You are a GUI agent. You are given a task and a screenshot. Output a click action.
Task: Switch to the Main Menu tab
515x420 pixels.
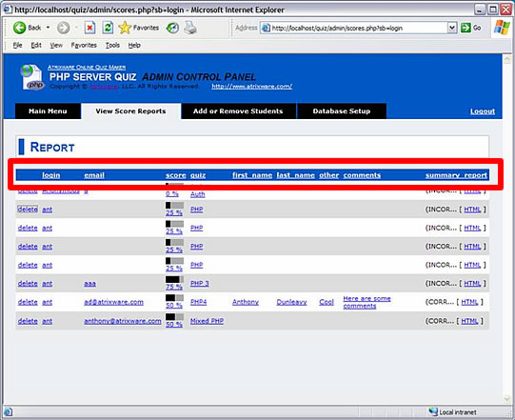pyautogui.click(x=48, y=111)
